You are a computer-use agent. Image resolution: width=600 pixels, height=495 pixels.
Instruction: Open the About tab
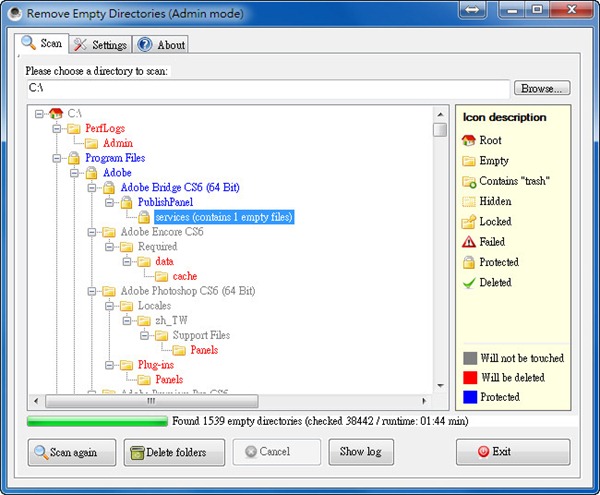click(160, 44)
